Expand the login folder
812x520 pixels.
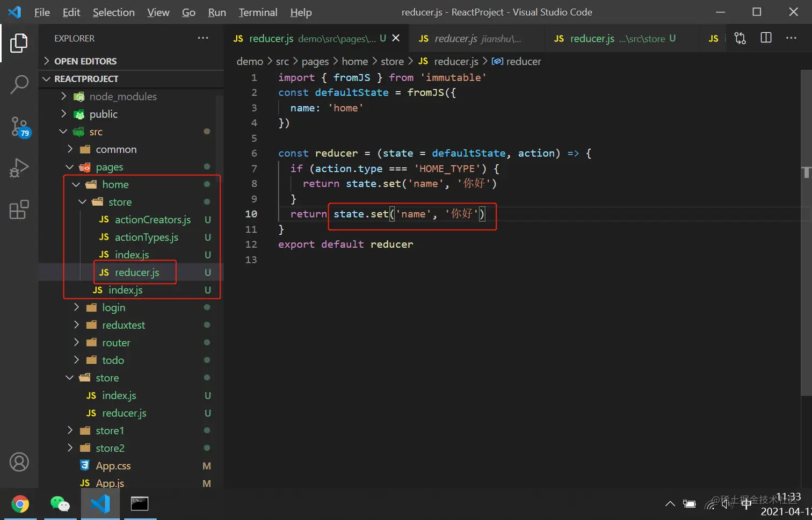coord(113,308)
